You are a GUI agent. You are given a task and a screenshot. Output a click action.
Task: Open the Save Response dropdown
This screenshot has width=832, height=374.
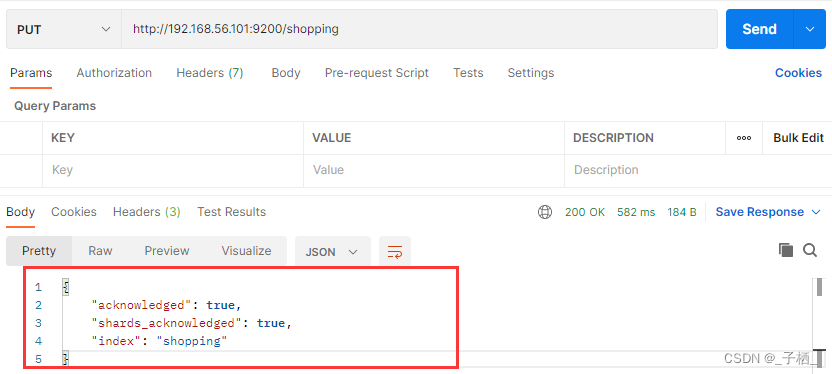coord(768,212)
